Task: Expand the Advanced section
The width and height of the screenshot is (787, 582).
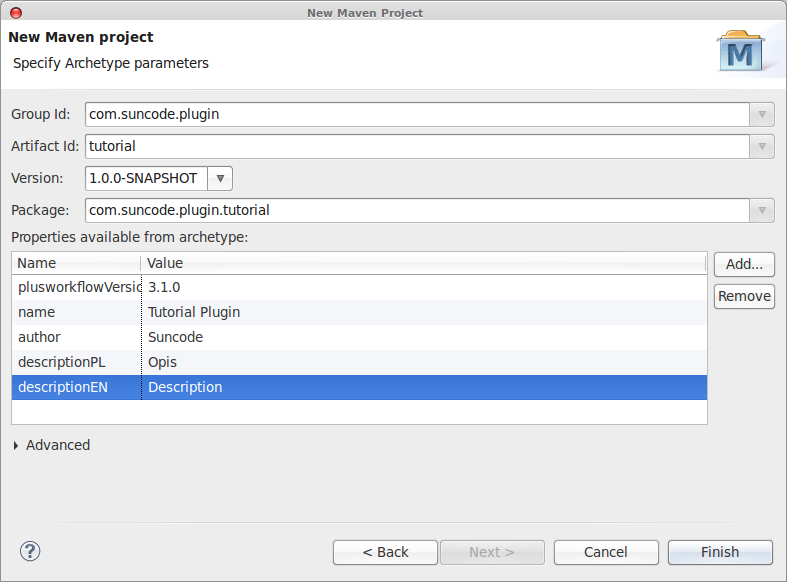Action: pyautogui.click(x=16, y=446)
